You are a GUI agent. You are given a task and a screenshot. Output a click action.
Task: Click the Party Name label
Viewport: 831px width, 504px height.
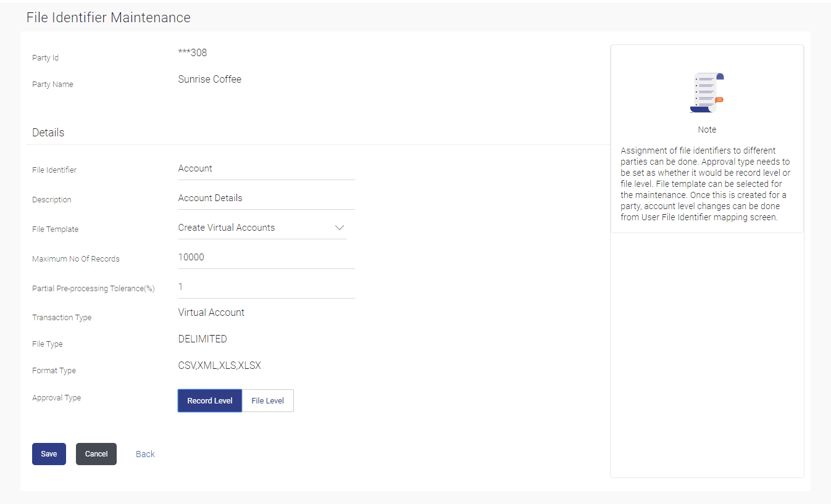[x=52, y=85]
